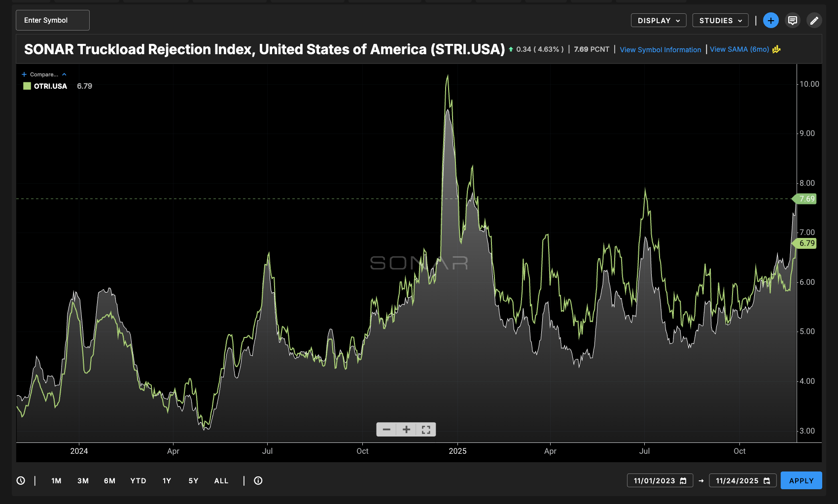Viewport: 838px width, 504px height.
Task: Expand the DISPLAY dropdown
Action: [658, 20]
